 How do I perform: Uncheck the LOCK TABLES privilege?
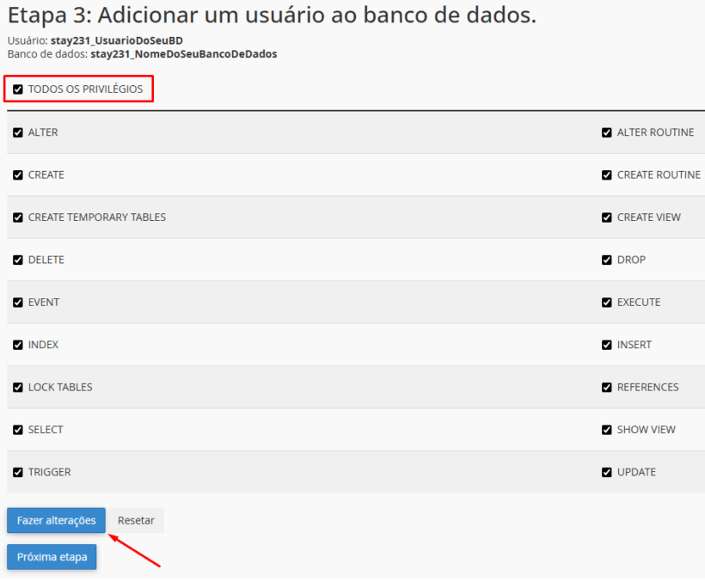click(x=18, y=387)
